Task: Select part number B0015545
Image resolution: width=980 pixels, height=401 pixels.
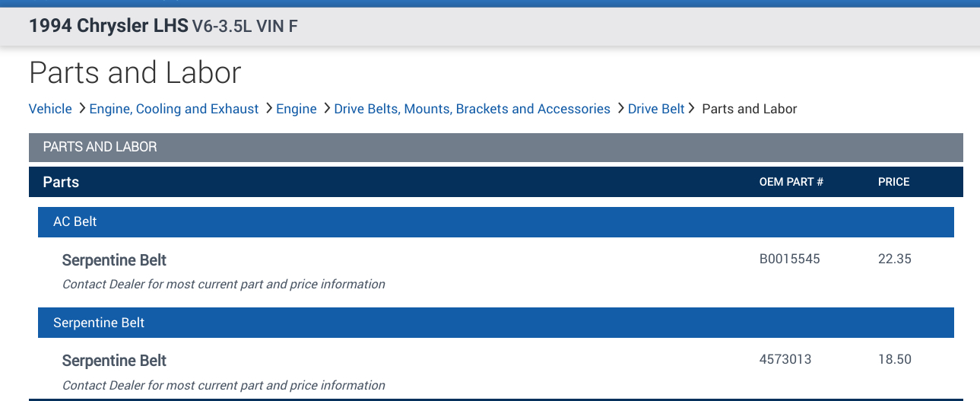Action: [x=790, y=259]
